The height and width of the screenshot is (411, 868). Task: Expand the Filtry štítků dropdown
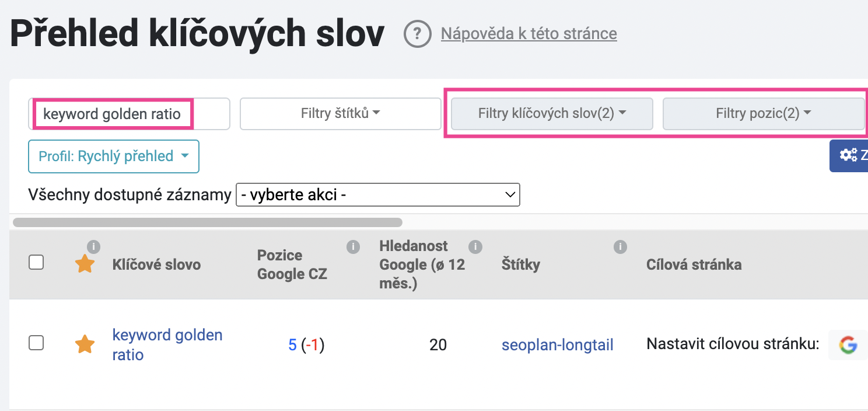(341, 113)
